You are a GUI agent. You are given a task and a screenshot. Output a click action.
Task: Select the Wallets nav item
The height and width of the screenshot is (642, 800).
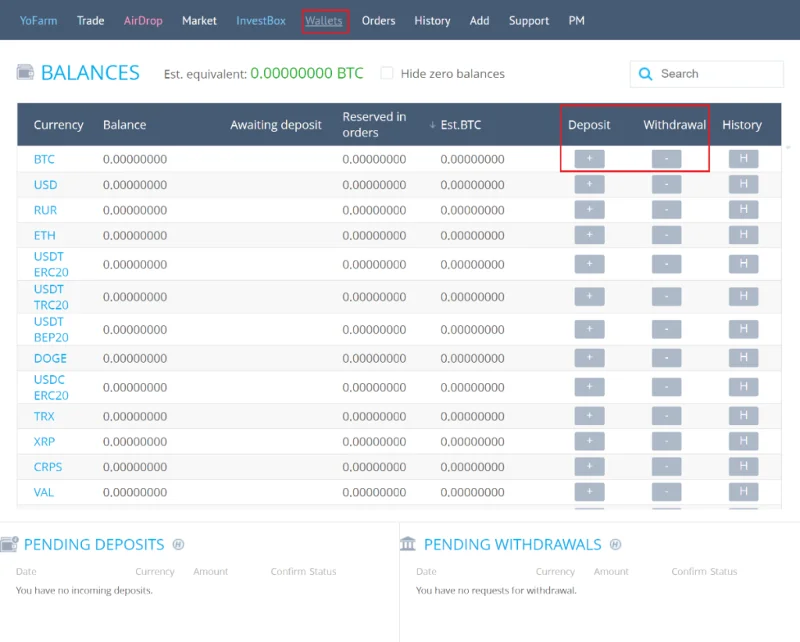(x=323, y=20)
